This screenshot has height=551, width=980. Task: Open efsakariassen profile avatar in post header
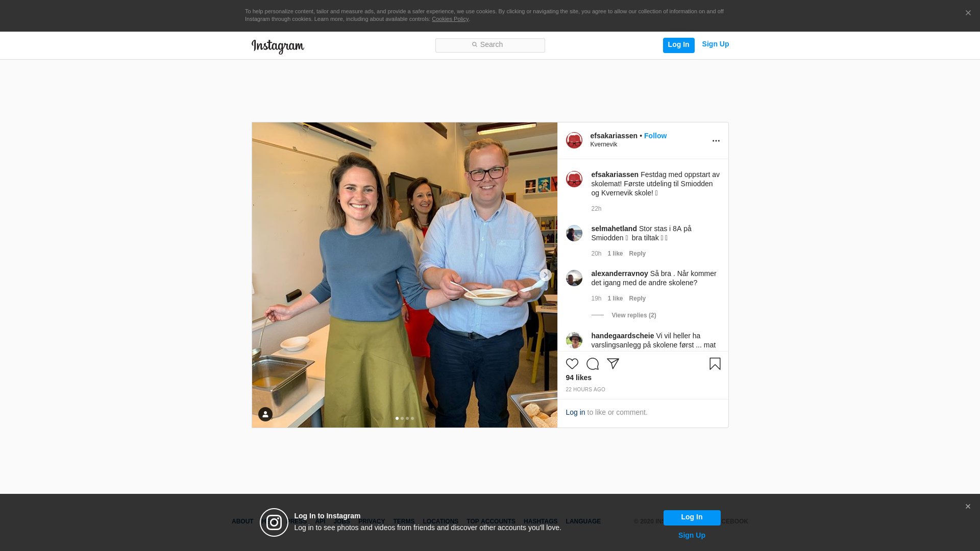click(574, 140)
